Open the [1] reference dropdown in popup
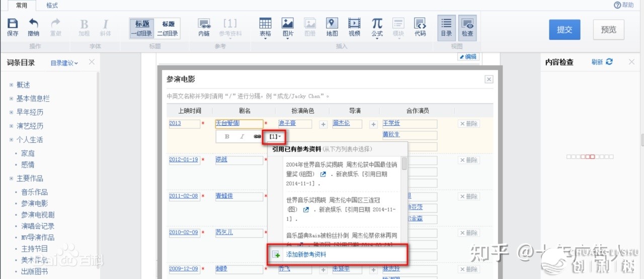The image size is (644, 279). [x=275, y=137]
